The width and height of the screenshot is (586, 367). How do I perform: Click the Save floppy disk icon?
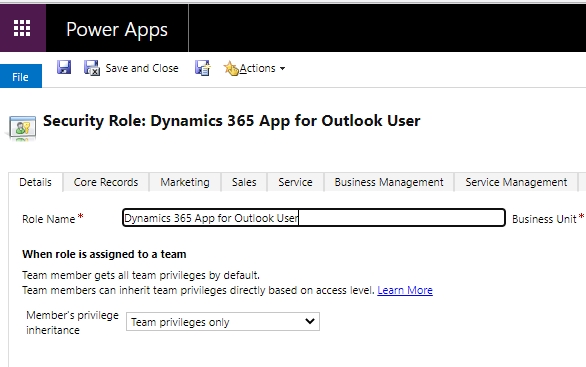tap(64, 68)
